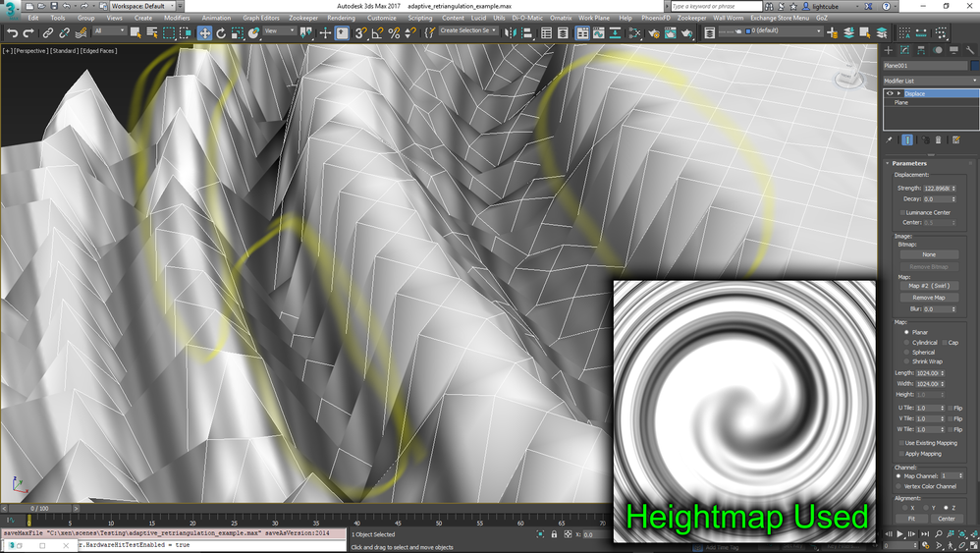
Task: Remove modifier using trash icon
Action: [x=938, y=139]
